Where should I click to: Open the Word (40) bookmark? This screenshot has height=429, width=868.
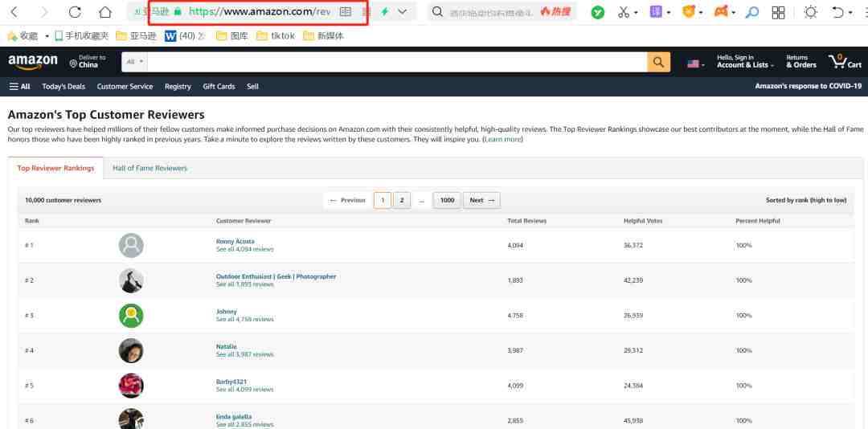[x=185, y=36]
